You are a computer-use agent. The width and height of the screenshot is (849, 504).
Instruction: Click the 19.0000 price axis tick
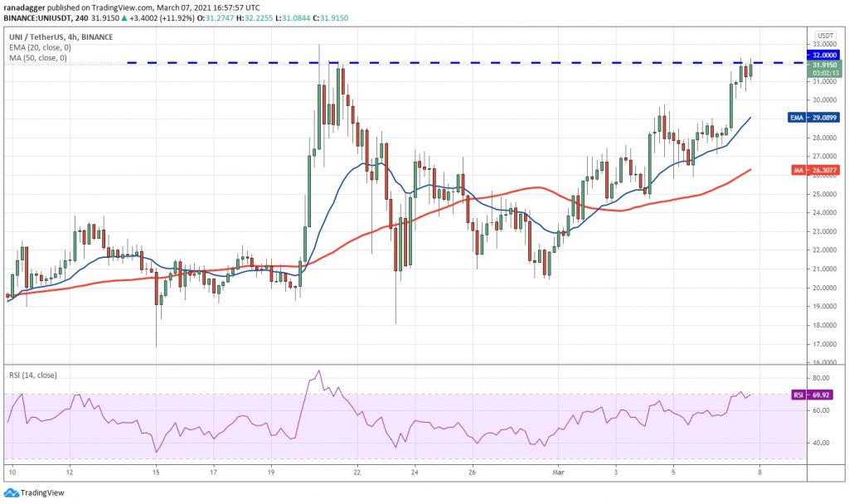click(x=823, y=307)
